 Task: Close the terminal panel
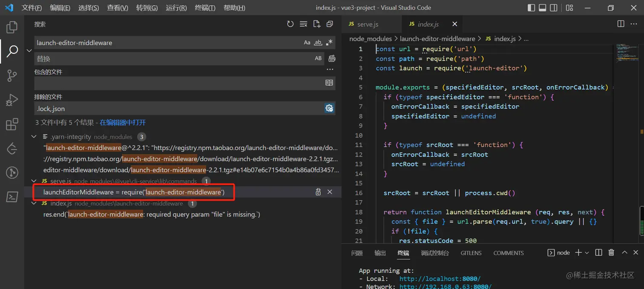(x=636, y=253)
